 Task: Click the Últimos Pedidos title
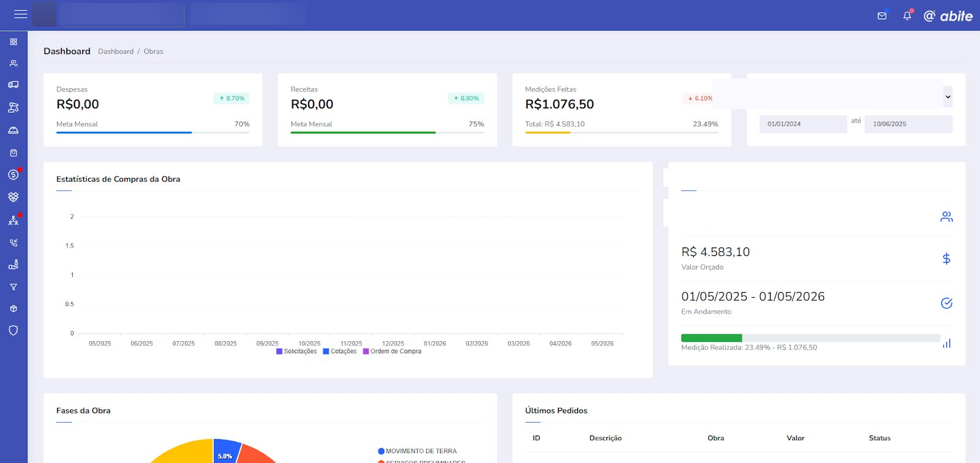point(556,411)
